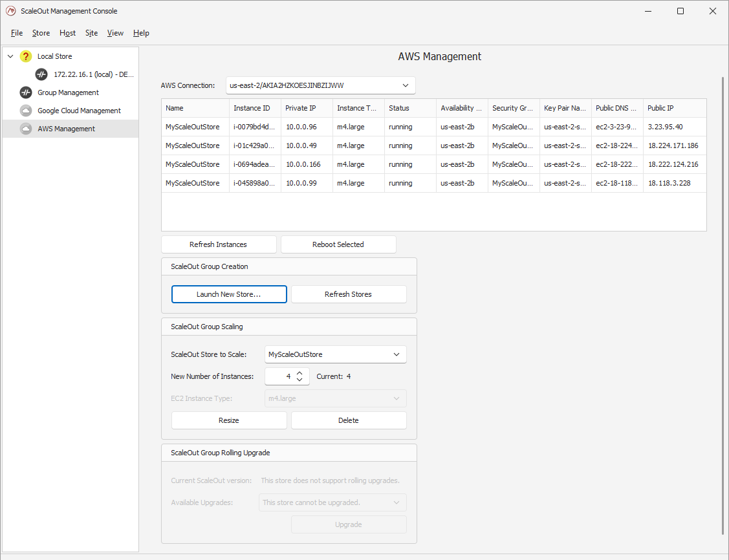Click ScaleOut Group Scaling panel header
Image resolution: width=729 pixels, height=560 pixels.
288,327
